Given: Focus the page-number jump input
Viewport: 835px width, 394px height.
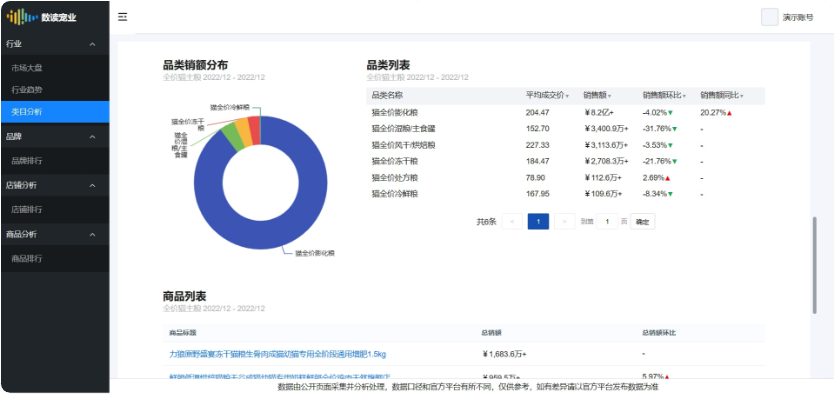Looking at the screenshot, I should (x=607, y=221).
